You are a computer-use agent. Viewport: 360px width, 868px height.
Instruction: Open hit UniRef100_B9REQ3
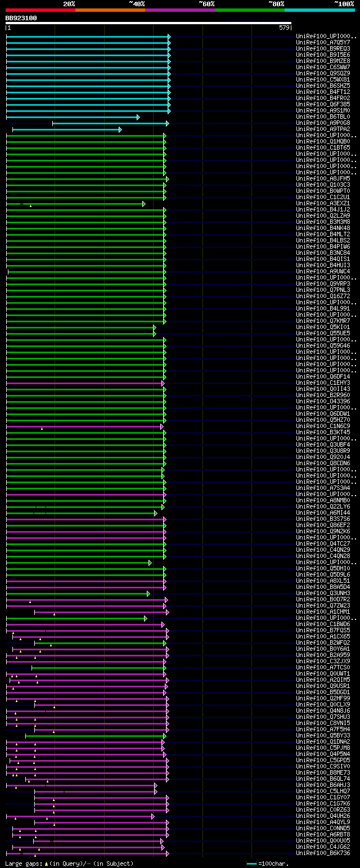(x=323, y=48)
